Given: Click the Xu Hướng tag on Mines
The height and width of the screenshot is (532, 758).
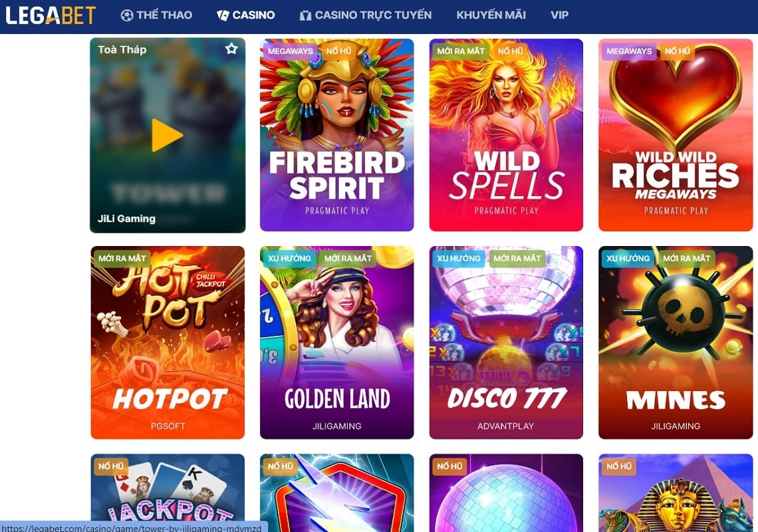Looking at the screenshot, I should coord(628,258).
